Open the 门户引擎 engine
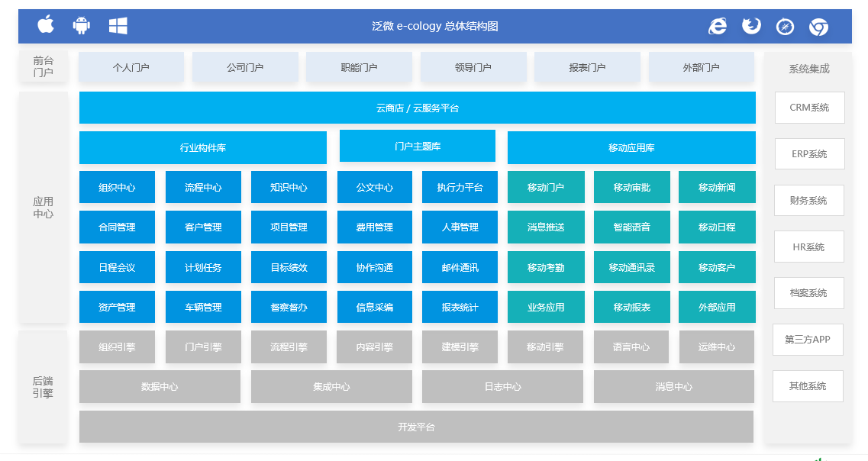Screen dimensions: 868x461 [203, 347]
